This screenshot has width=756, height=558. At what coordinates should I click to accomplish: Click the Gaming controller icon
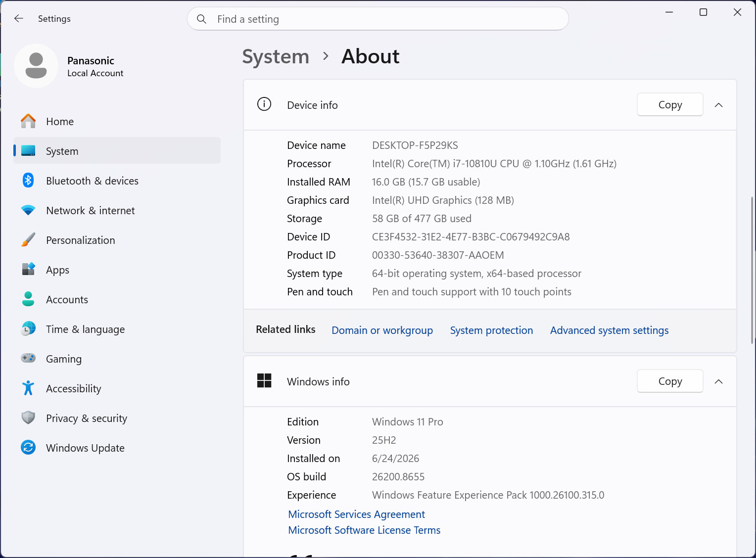click(x=28, y=358)
